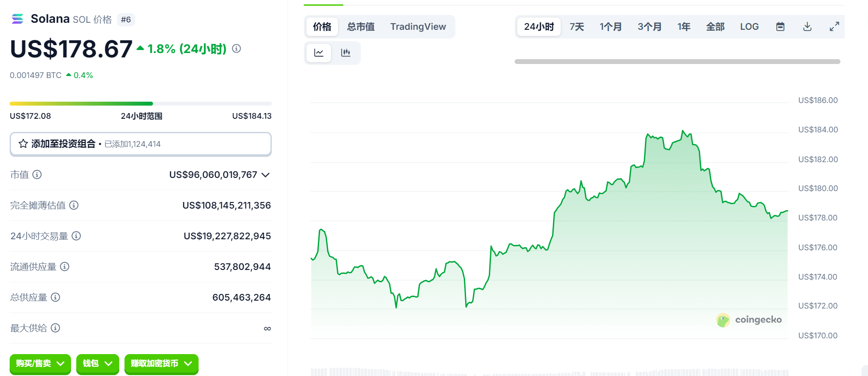
Task: Click the info icon beside 完全摊薄估值
Action: (x=74, y=205)
